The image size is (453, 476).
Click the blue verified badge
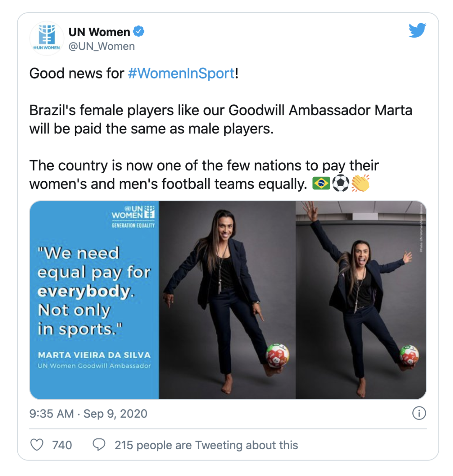(x=139, y=31)
